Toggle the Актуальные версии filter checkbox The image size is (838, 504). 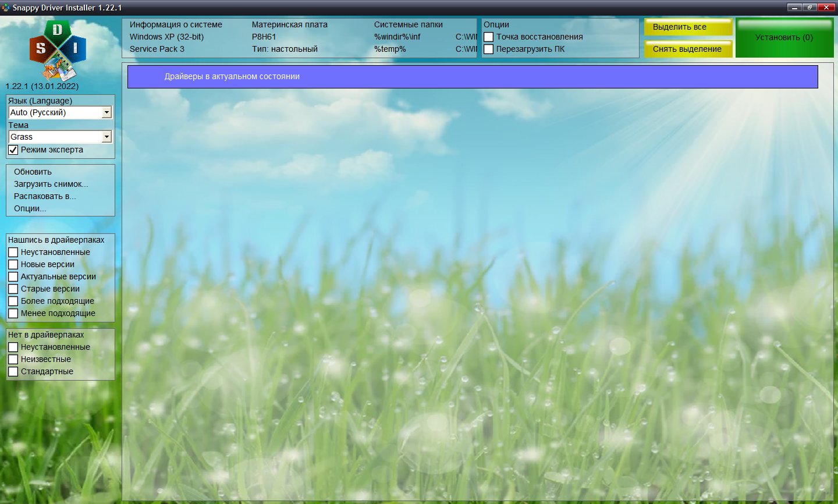pos(13,277)
